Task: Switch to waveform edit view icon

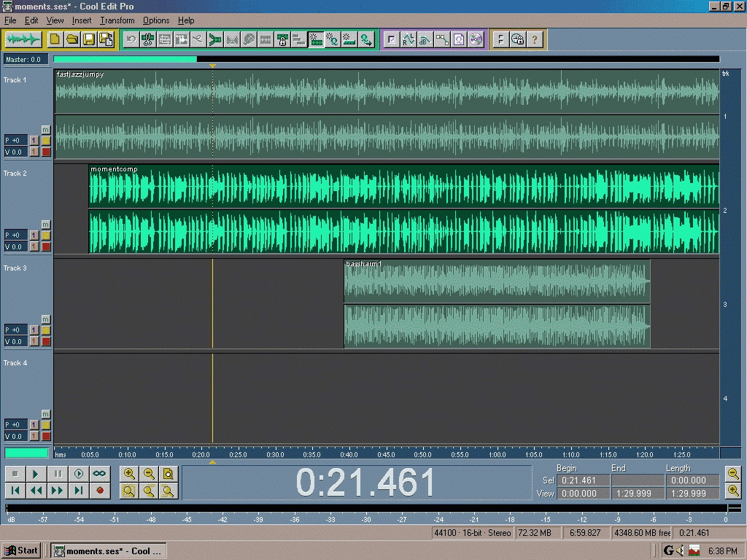Action: pyautogui.click(x=23, y=39)
